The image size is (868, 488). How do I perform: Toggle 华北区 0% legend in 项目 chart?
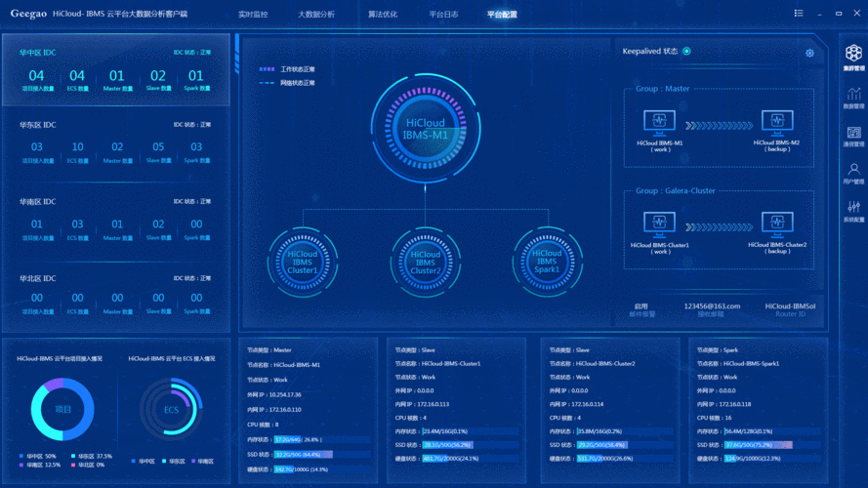point(88,465)
